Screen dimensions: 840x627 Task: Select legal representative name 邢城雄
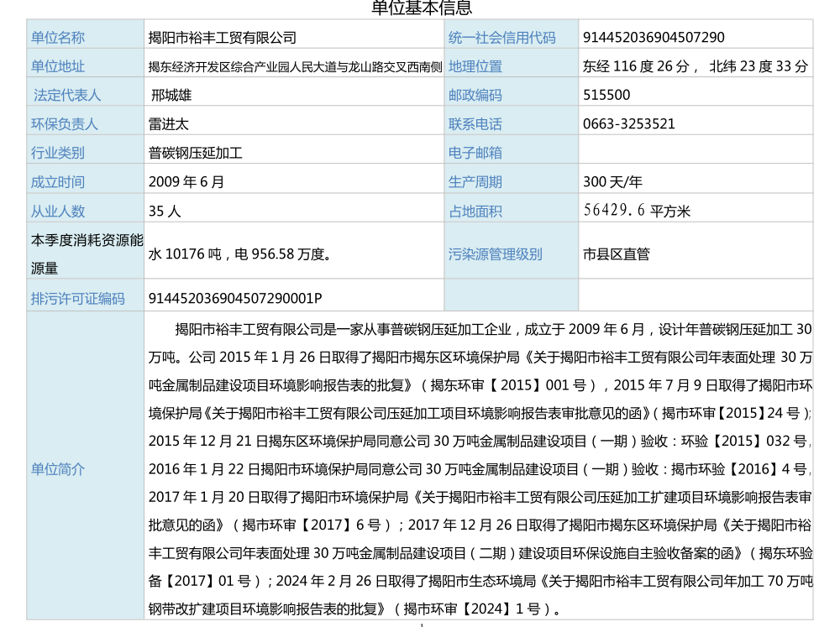tap(171, 96)
